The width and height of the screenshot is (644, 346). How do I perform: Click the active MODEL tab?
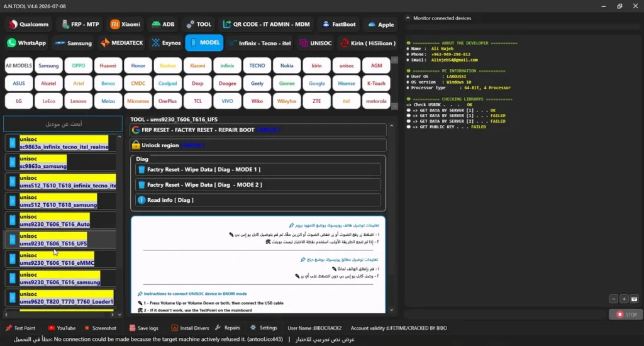204,43
